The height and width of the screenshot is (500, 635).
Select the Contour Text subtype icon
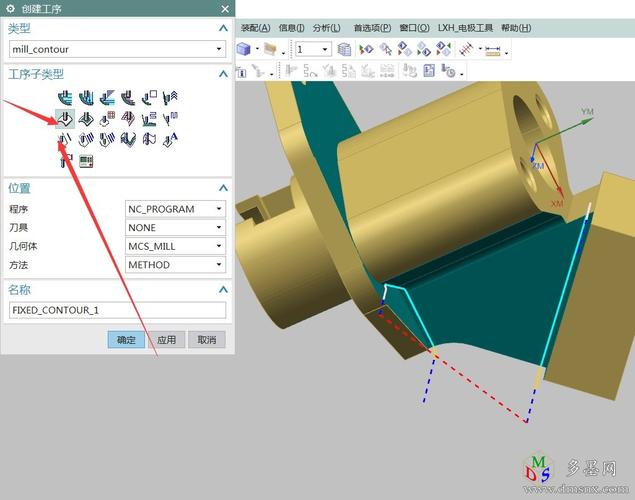[x=170, y=139]
